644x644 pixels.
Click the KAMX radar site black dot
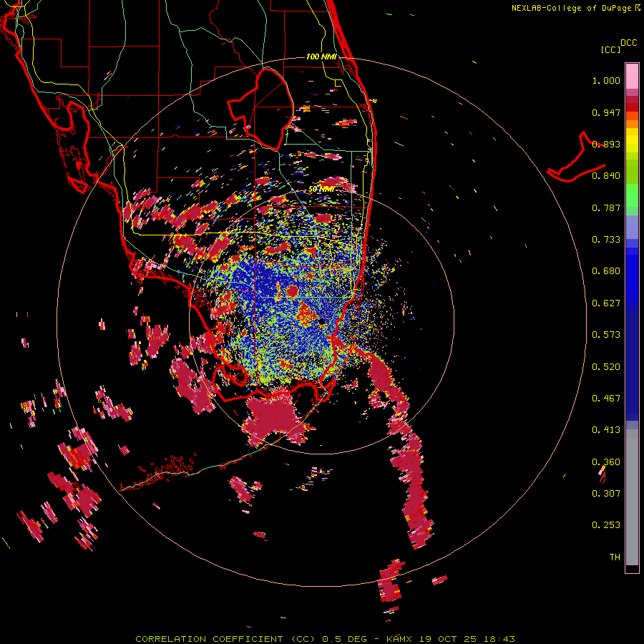tap(321, 321)
